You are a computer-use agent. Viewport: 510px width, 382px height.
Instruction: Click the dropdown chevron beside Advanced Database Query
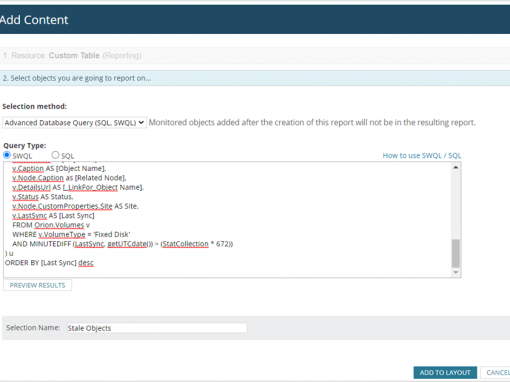coord(141,123)
